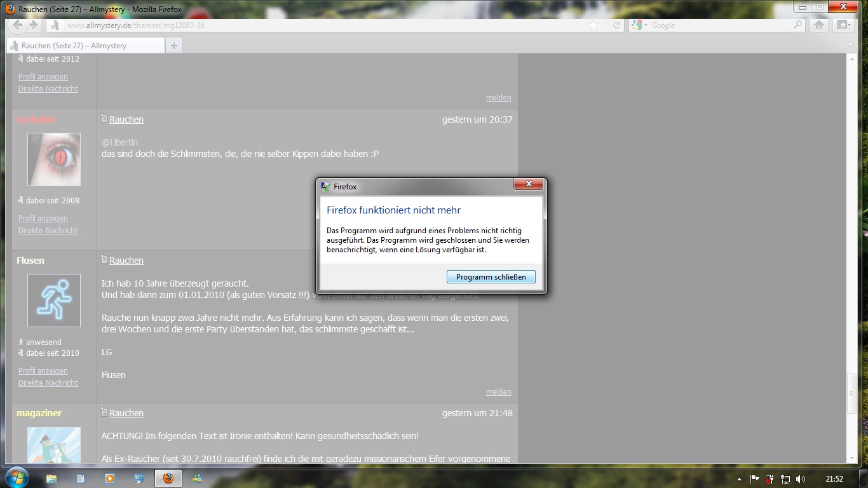Click the scrollbar up arrow
The image size is (868, 488).
852,58
